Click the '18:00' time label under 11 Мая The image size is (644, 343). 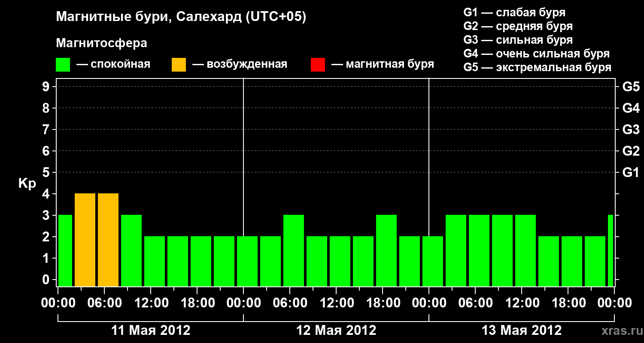(197, 303)
